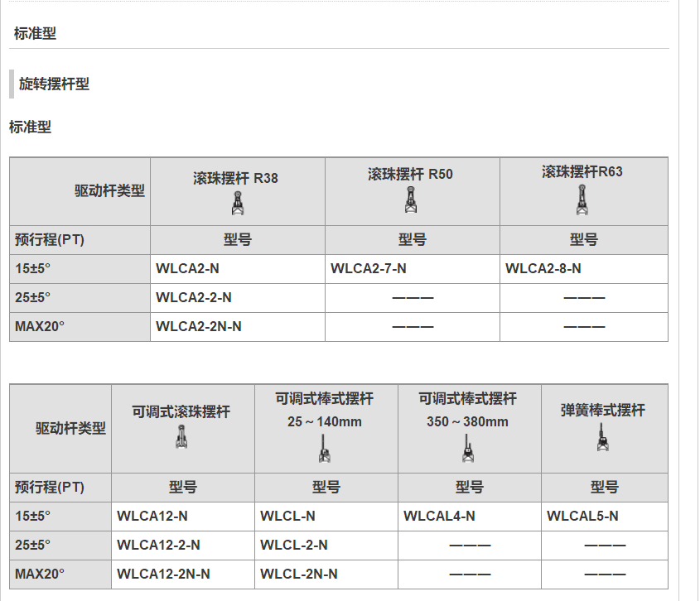Select model WLCA2-8-N cell
The height and width of the screenshot is (601, 700).
(583, 268)
